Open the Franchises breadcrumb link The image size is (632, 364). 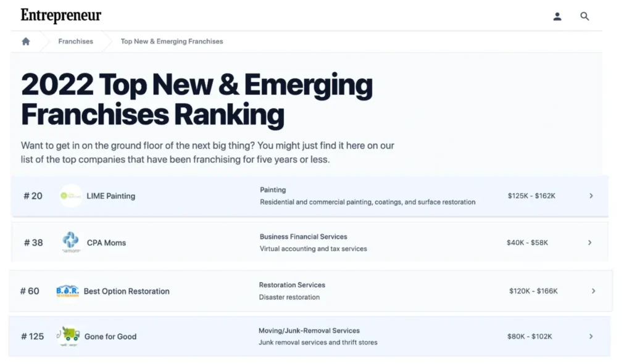coord(75,41)
